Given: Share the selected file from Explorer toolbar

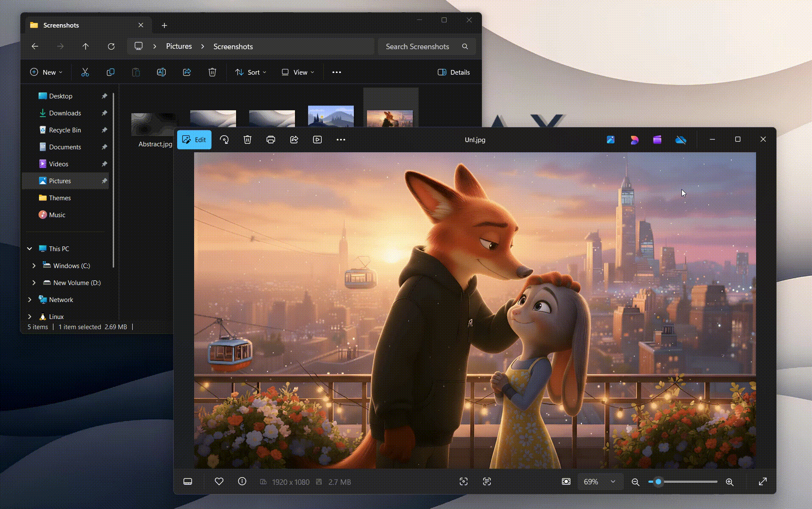Looking at the screenshot, I should pyautogui.click(x=187, y=72).
